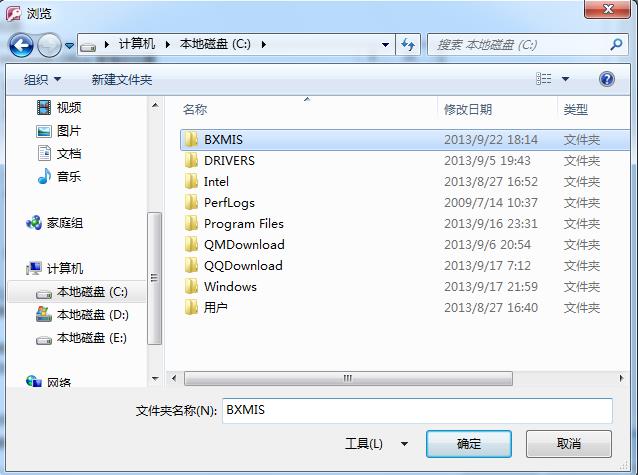638x475 pixels.
Task: Click the blue Back navigation arrow
Action: coord(21,45)
